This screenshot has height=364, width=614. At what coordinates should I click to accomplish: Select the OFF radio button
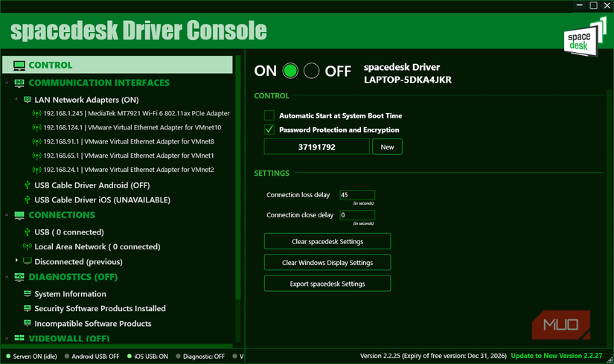tap(311, 71)
